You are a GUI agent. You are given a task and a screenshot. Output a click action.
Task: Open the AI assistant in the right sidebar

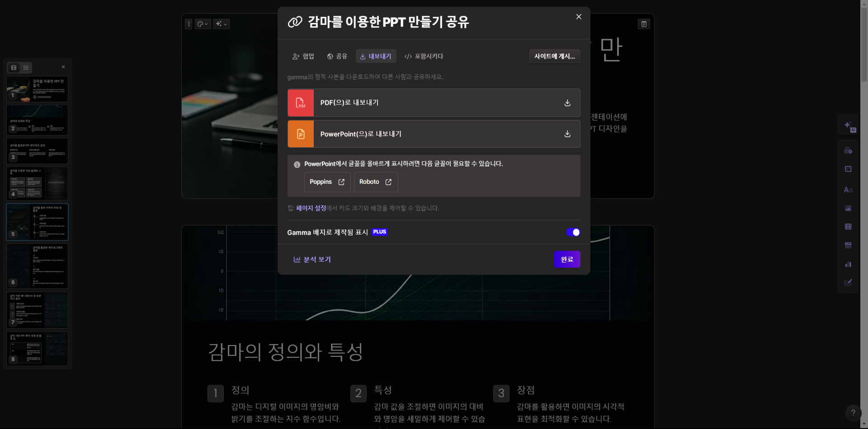tap(848, 126)
